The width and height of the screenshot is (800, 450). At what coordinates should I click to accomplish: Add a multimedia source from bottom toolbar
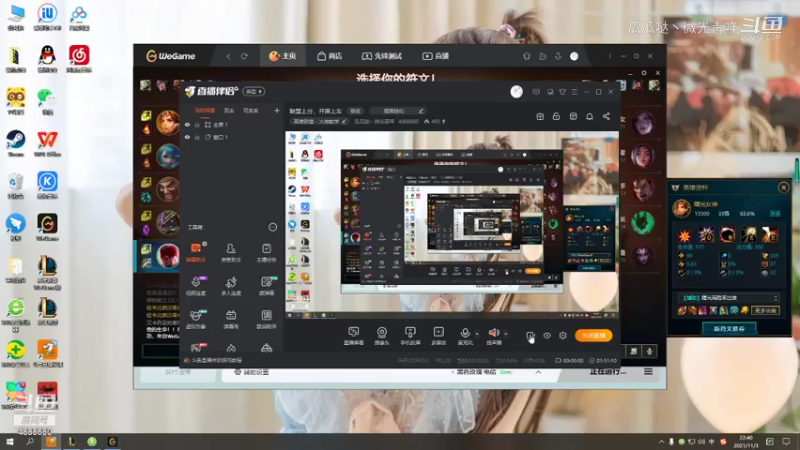pyautogui.click(x=438, y=336)
